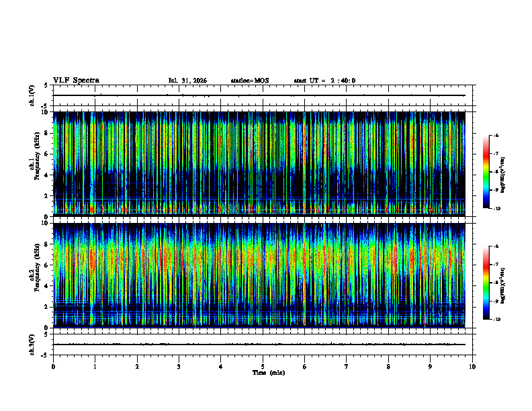532x411 pixels.
Task: Click the "-10" label on ch.2 color bar
Action: [x=496, y=320]
